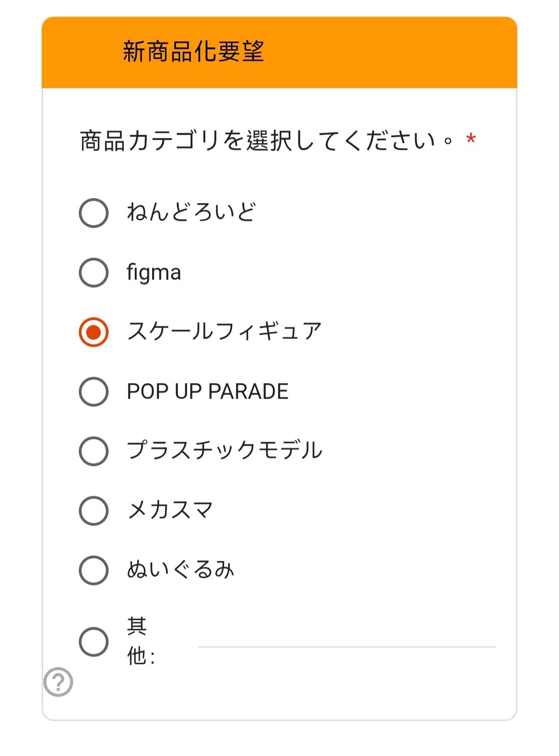Image resolution: width=559 pixels, height=756 pixels.
Task: Click the ねんどろいど option label text
Action: tap(191, 212)
